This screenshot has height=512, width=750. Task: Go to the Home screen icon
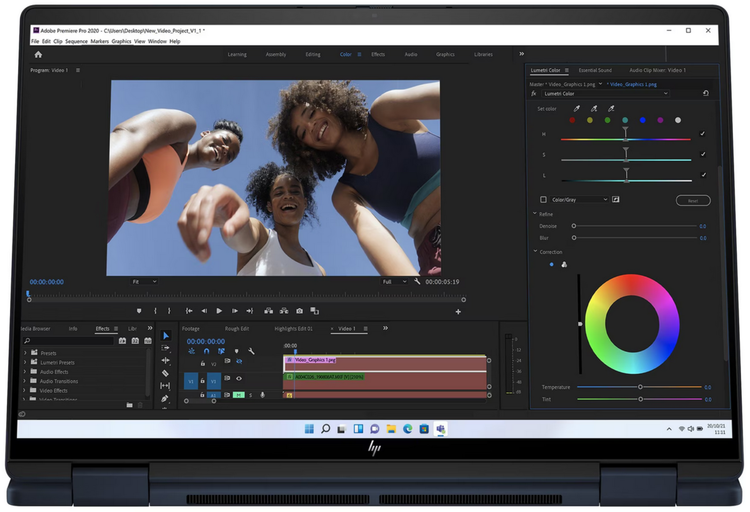point(38,55)
